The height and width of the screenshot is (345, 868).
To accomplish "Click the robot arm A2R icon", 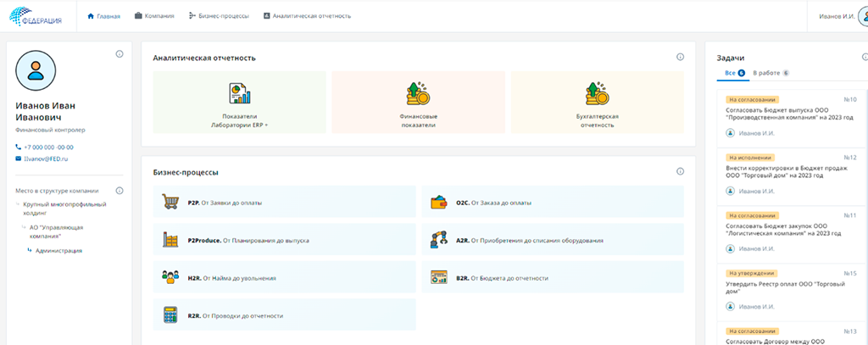I will 438,239.
